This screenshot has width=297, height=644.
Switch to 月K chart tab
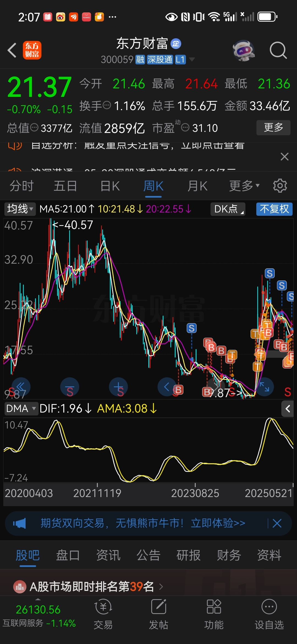point(197,186)
